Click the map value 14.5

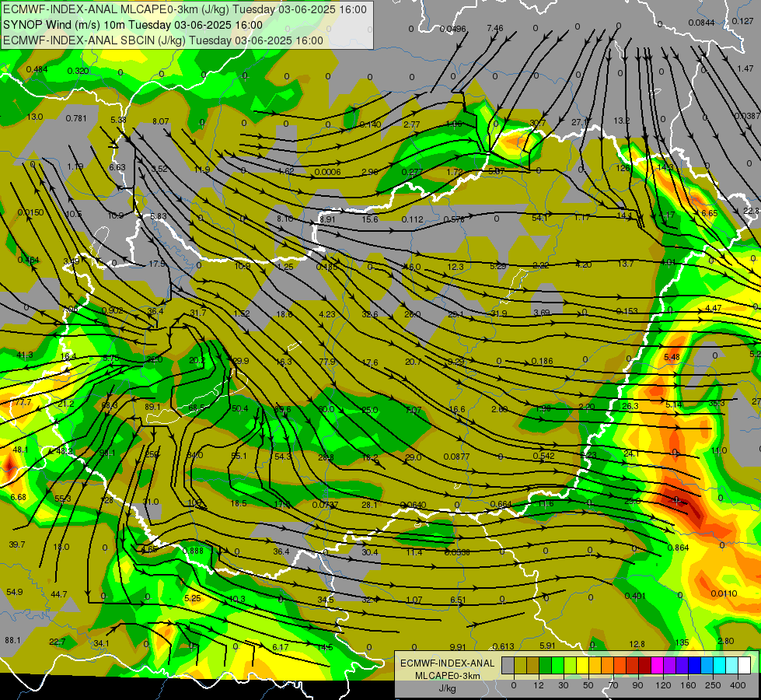[x=325, y=647]
